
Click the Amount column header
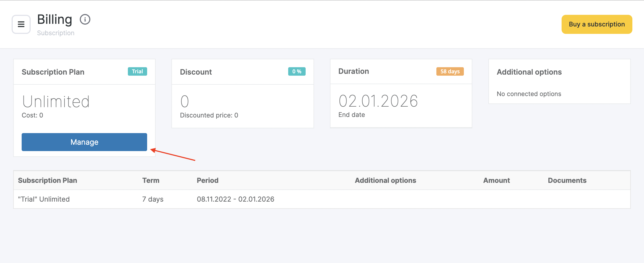[x=496, y=180]
